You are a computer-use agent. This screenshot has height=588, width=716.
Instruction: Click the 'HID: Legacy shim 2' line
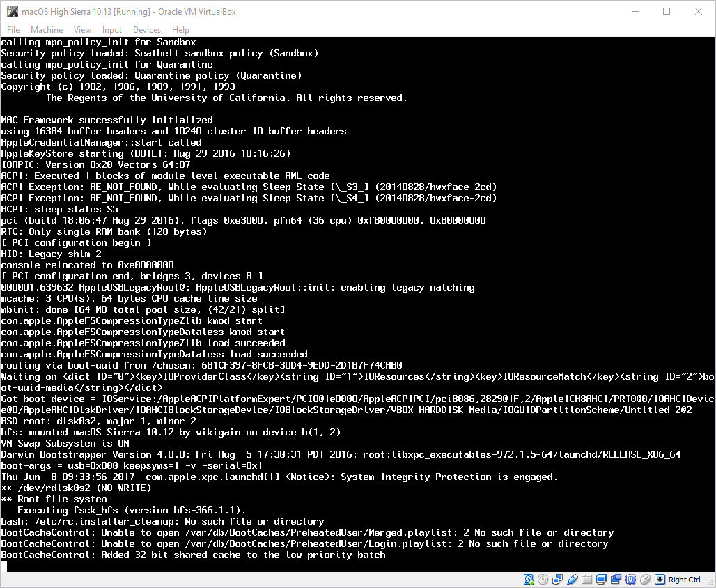pos(51,254)
